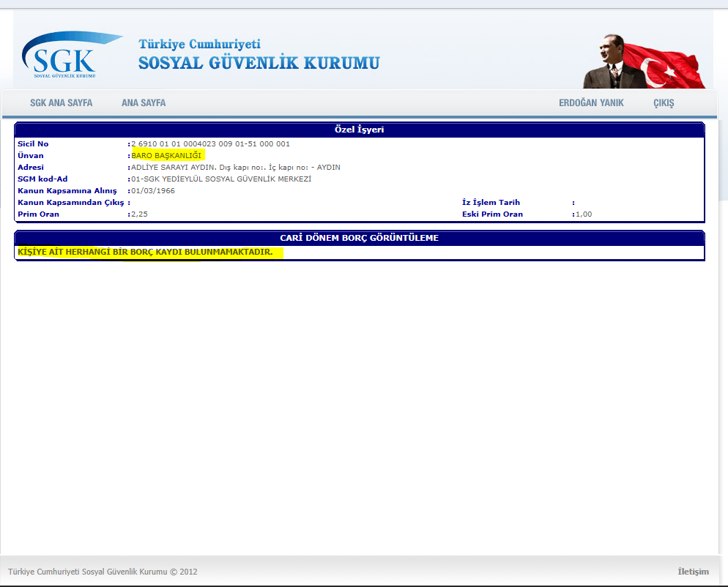
Task: Open SGK ANA SAYFA menu item
Action: pyautogui.click(x=62, y=103)
